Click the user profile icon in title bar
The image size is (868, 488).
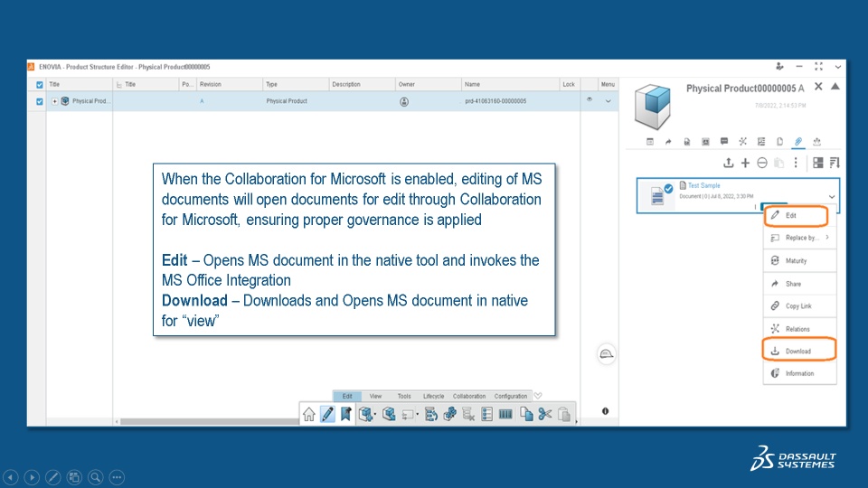click(x=779, y=66)
